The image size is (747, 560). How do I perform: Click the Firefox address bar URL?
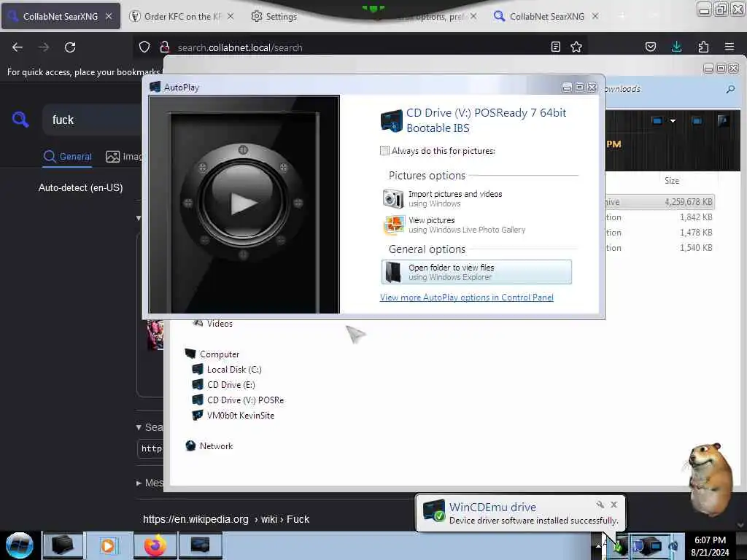pos(240,47)
